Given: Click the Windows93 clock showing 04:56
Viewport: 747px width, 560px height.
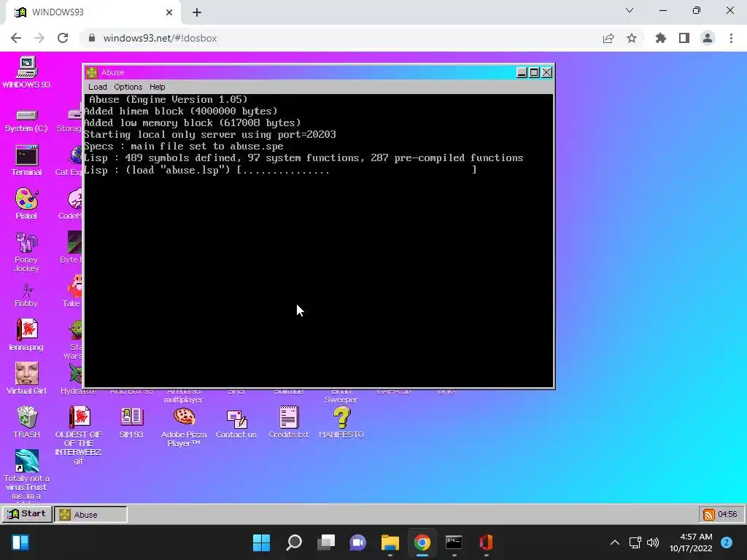Looking at the screenshot, I should (x=727, y=514).
